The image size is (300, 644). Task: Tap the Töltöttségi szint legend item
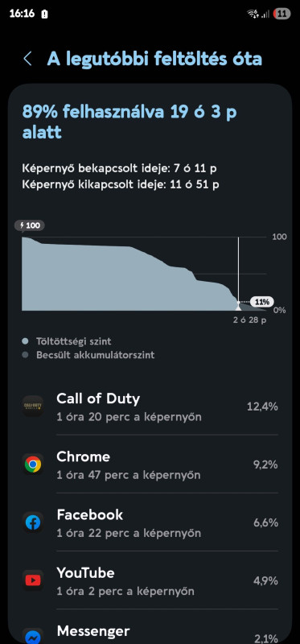(67, 341)
